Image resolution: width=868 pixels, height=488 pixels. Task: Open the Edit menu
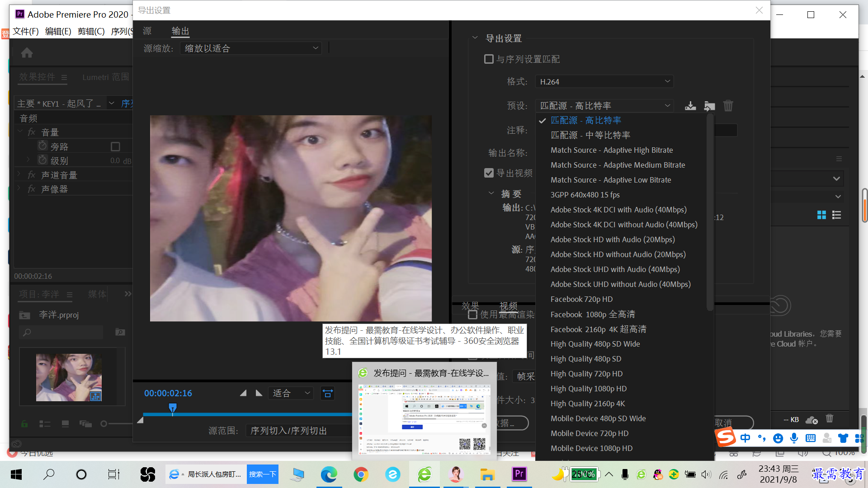tap(58, 31)
